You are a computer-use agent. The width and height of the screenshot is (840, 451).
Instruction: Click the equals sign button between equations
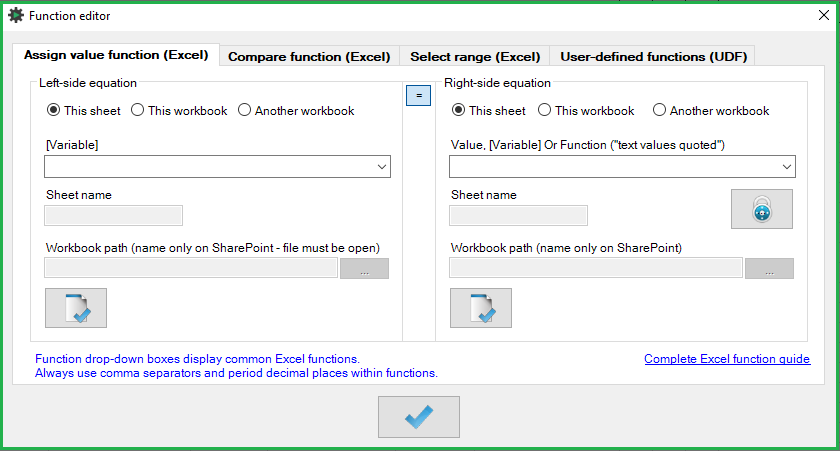click(418, 96)
